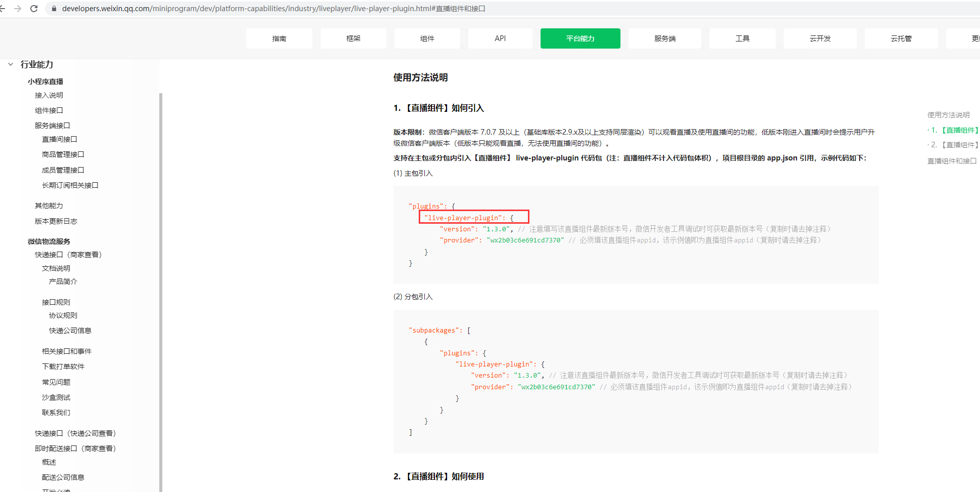
Task: Open 商品管理接口 sidebar link
Action: pyautogui.click(x=63, y=154)
